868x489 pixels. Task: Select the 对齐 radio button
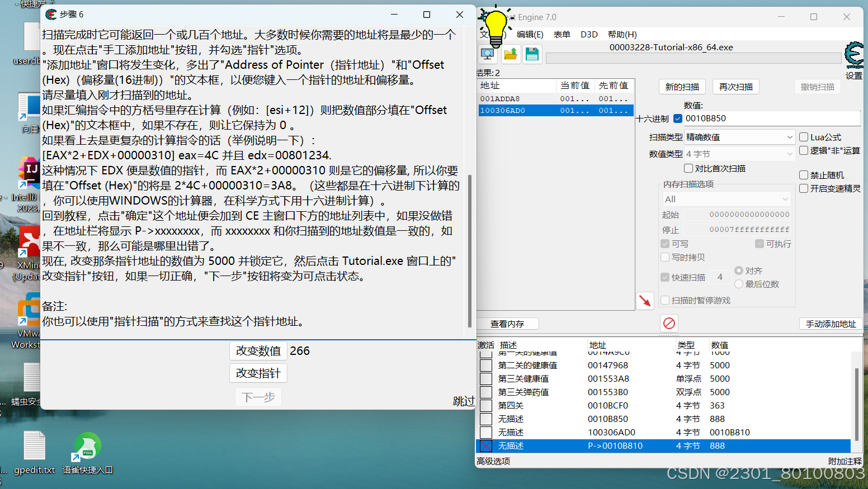tap(739, 270)
